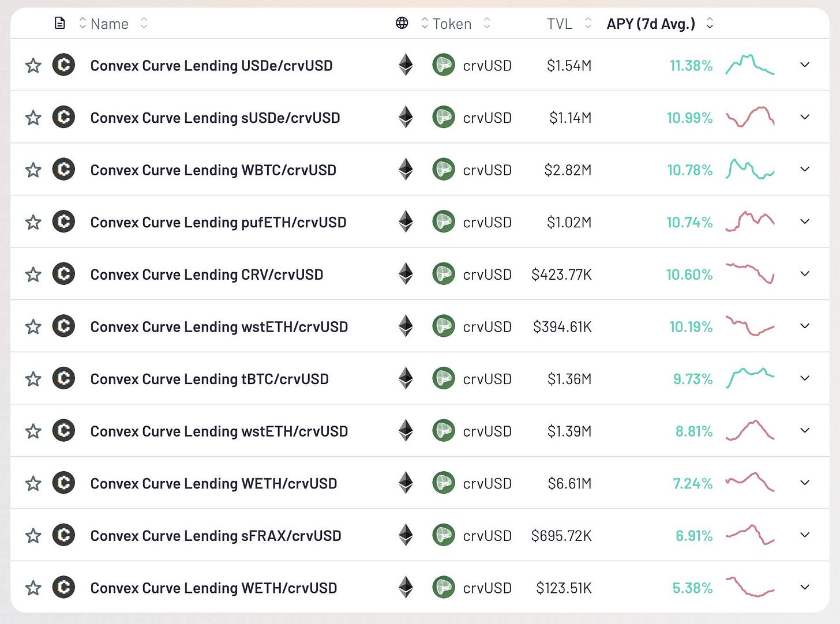Click the Ethereum icon in the $394.61K wstETH row
840x624 pixels.
click(406, 326)
